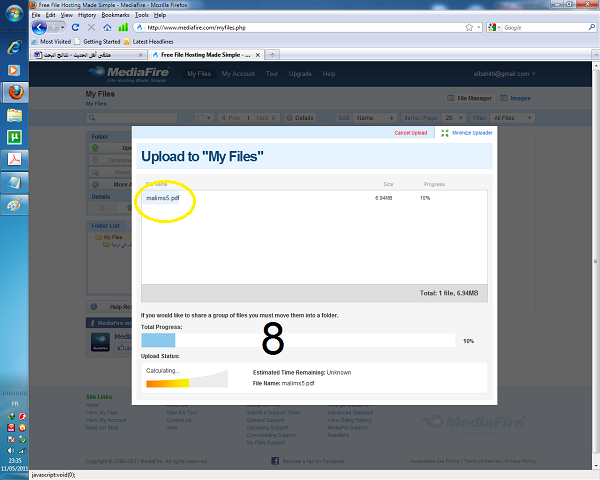
Task: Open Most Visited bookmarks folder
Action: (x=51, y=41)
